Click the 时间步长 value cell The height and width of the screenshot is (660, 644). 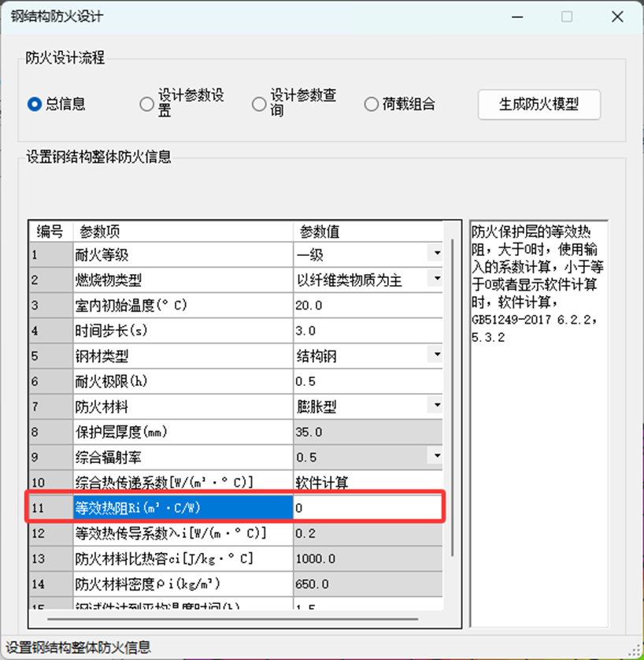coord(366,330)
